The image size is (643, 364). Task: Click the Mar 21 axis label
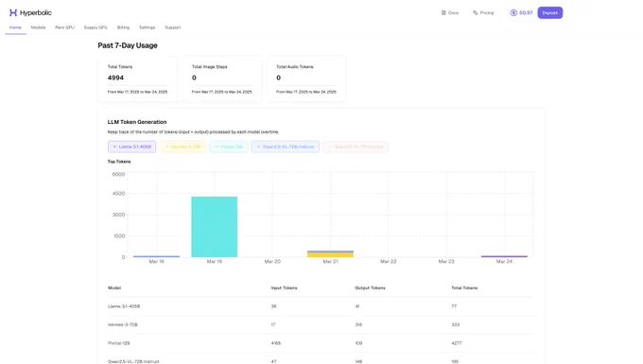pyautogui.click(x=331, y=262)
